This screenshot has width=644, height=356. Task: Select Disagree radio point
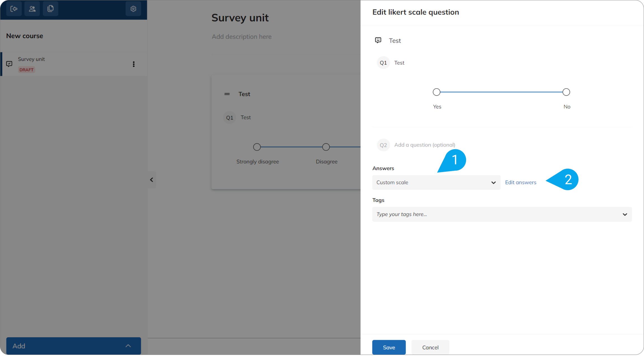coord(326,147)
